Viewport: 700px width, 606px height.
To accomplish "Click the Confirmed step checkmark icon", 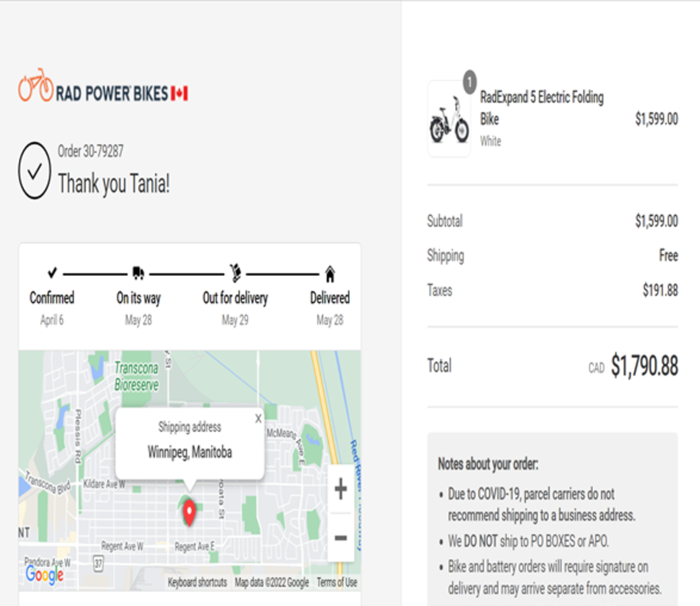I will click(52, 273).
